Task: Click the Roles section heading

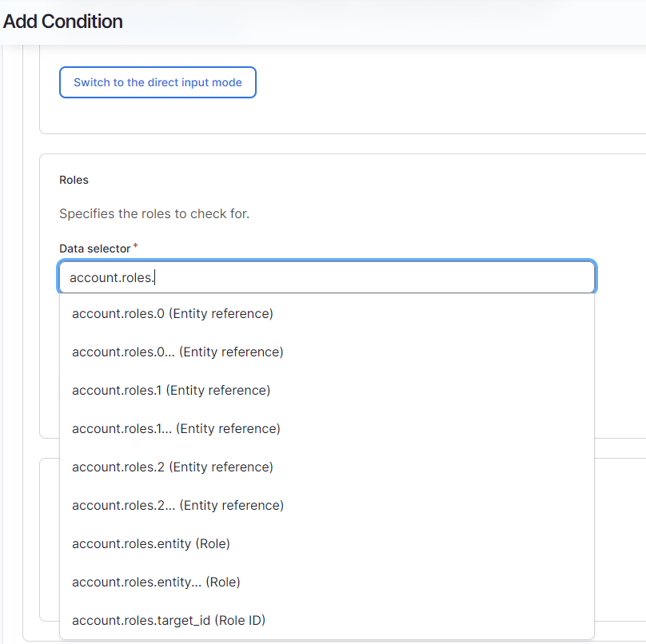Action: pos(74,180)
